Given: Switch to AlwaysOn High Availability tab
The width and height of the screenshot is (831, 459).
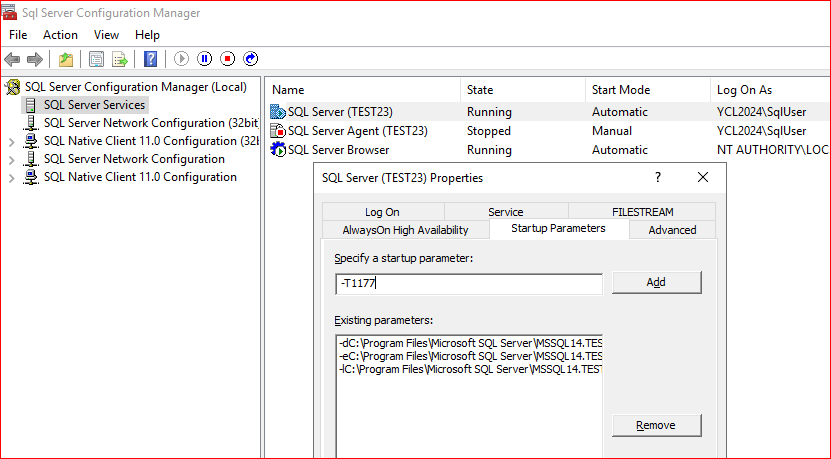Looking at the screenshot, I should 405,230.
